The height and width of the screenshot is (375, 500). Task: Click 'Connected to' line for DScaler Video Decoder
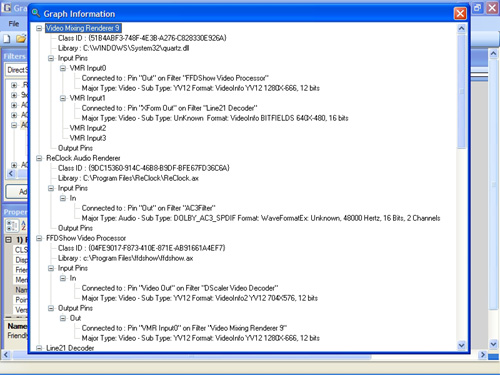pos(180,288)
